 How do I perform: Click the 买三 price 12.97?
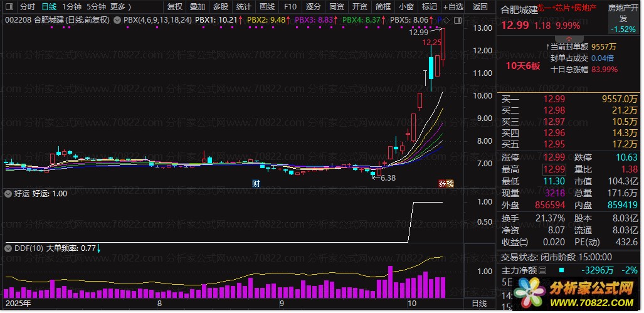554,122
